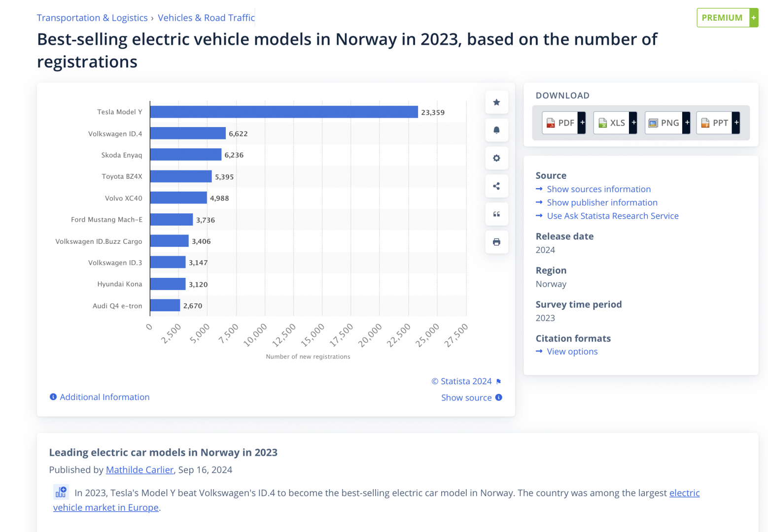Open View options under Citation formats

tap(572, 351)
